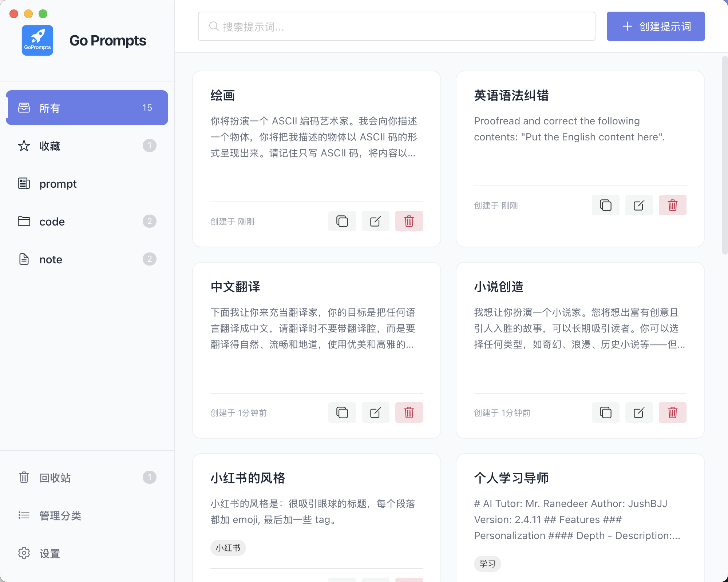Edit the 小说创造 prompt

639,412
